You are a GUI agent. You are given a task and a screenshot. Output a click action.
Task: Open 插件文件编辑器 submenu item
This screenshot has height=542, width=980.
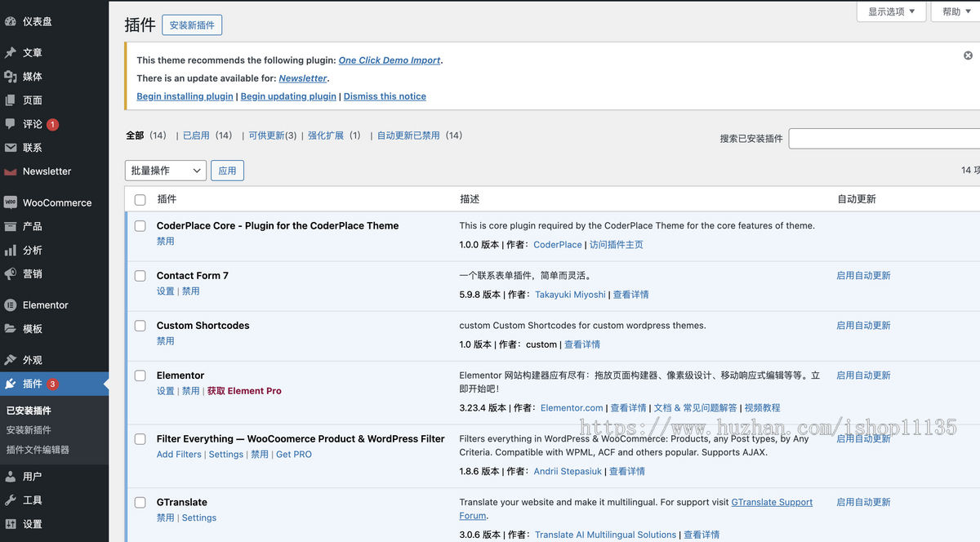38,450
